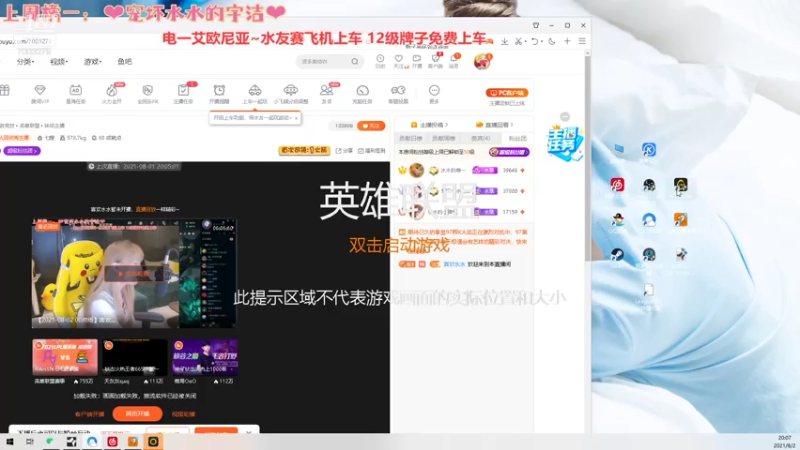Open the red NetEase Music taskbar icon

coord(112,442)
